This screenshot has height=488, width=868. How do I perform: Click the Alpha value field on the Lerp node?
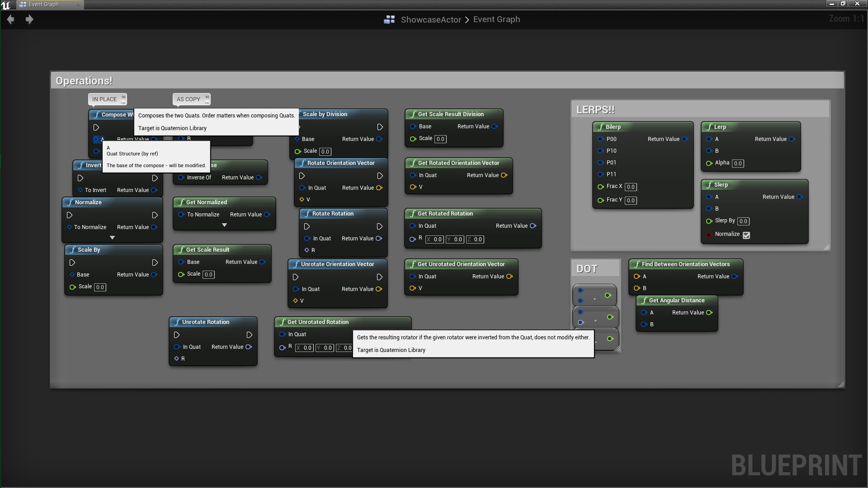[x=737, y=164]
